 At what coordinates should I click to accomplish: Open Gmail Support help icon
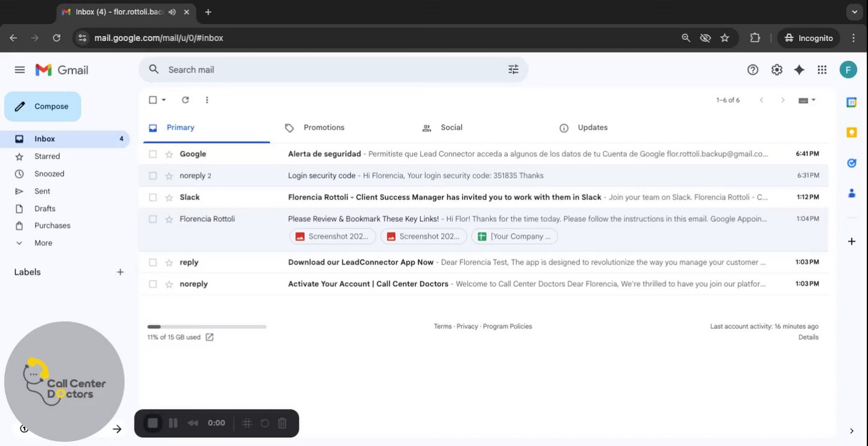(753, 70)
